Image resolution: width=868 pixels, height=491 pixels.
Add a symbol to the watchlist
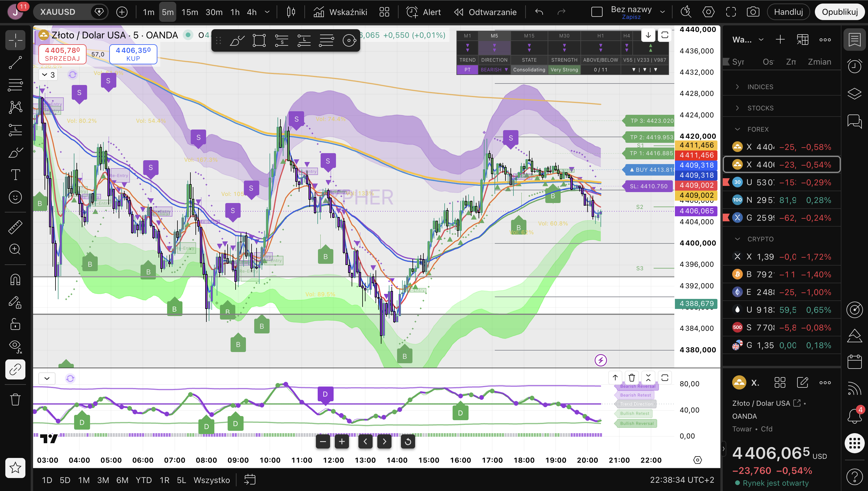coord(780,40)
